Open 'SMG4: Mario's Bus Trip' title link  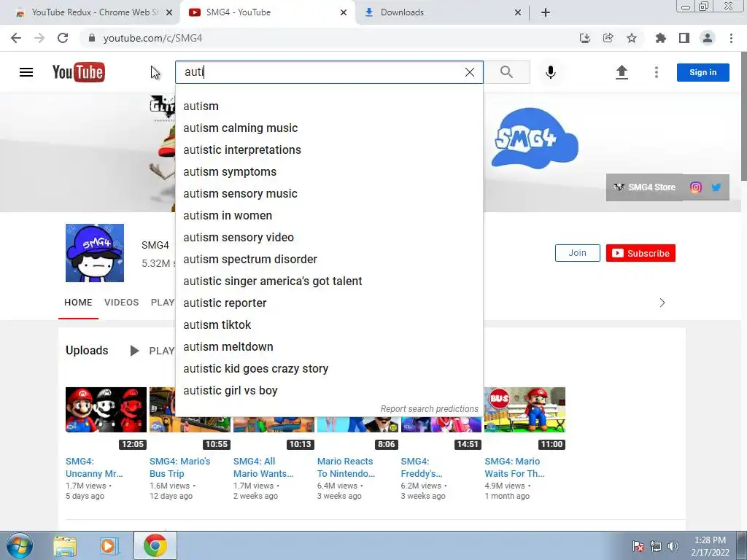[x=179, y=467]
